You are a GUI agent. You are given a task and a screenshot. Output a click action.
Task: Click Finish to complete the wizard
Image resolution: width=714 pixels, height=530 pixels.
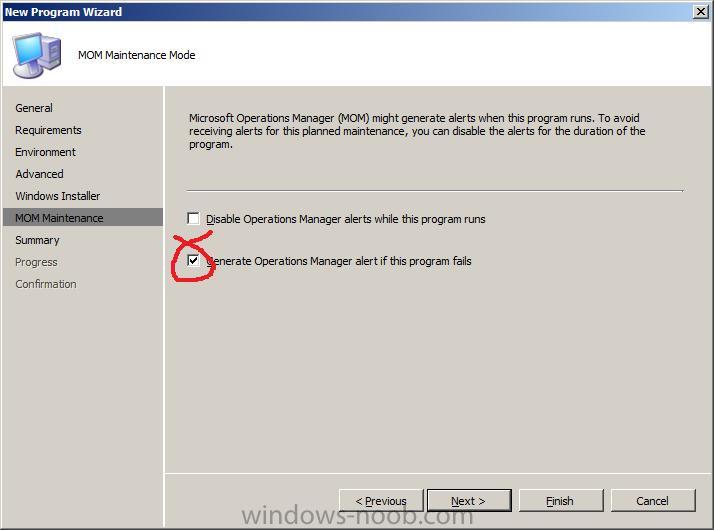[561, 501]
